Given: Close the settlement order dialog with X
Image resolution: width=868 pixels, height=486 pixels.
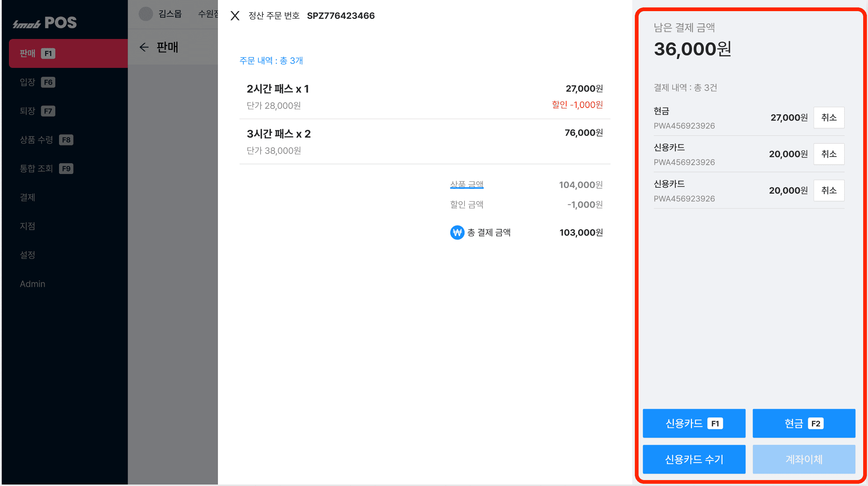Looking at the screenshot, I should [x=235, y=16].
